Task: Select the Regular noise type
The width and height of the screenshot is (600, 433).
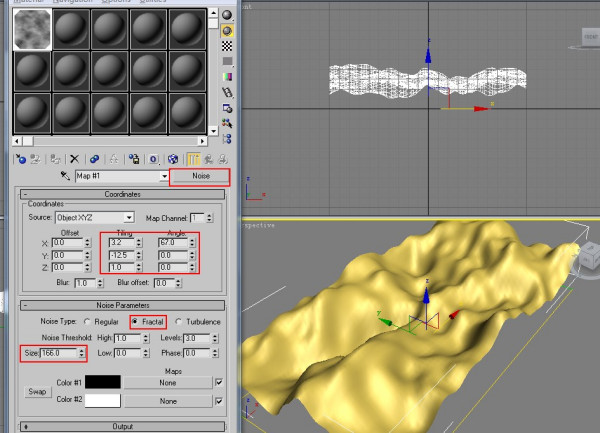Action: click(x=87, y=322)
